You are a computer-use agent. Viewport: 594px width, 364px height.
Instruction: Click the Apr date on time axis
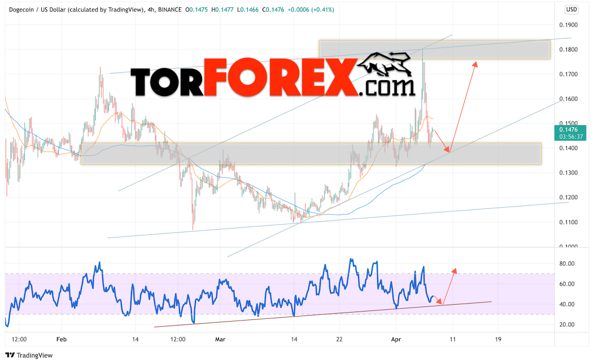coord(396,339)
